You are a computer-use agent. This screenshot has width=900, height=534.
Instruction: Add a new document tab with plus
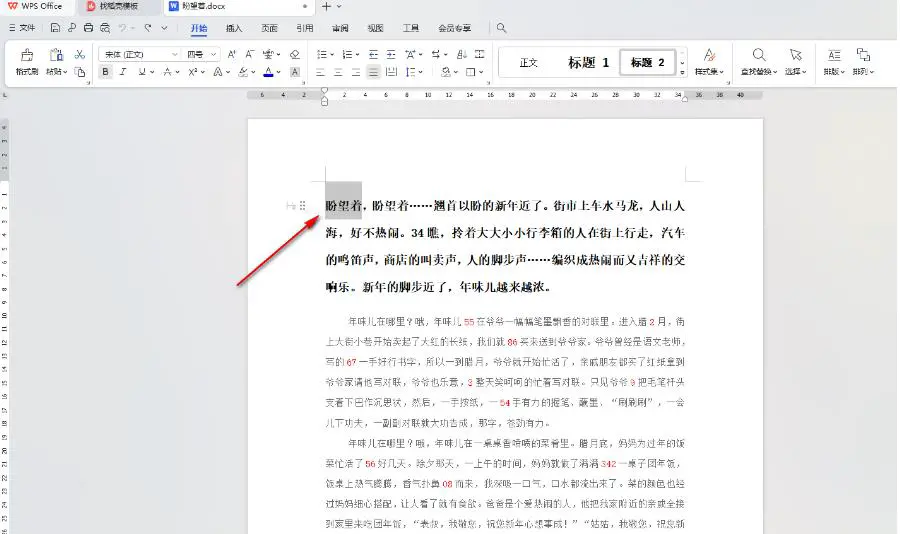(326, 6)
